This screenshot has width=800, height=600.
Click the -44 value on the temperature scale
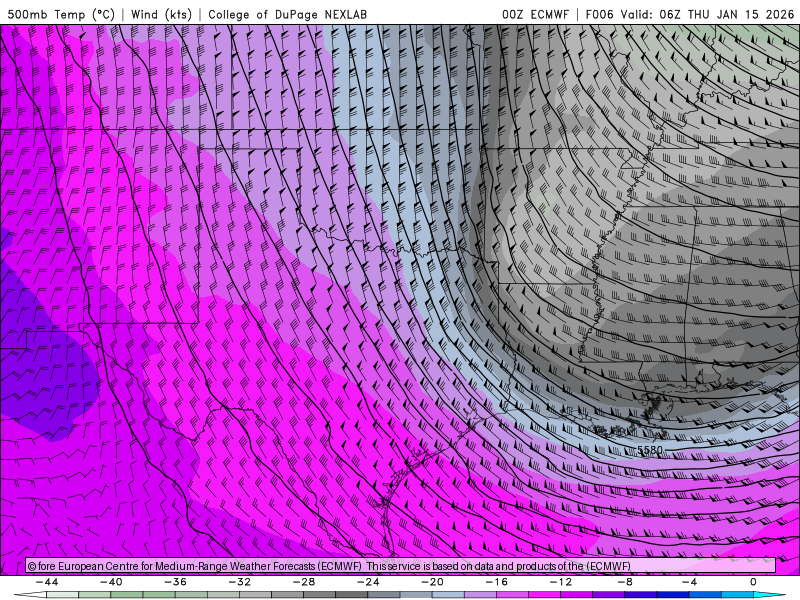[x=46, y=582]
